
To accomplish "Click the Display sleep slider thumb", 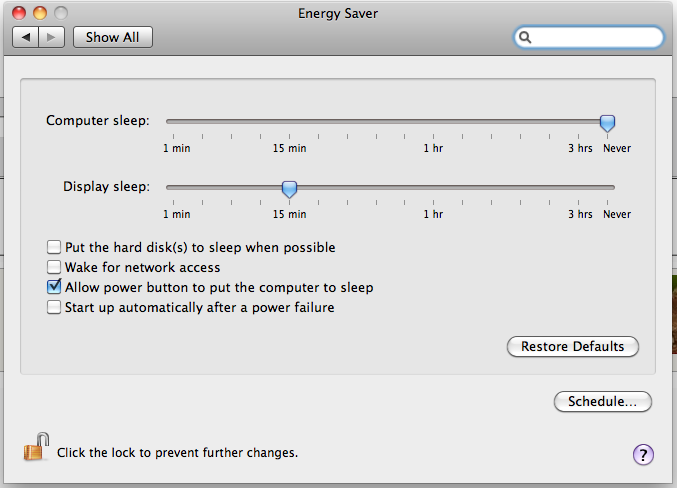I will coord(289,189).
